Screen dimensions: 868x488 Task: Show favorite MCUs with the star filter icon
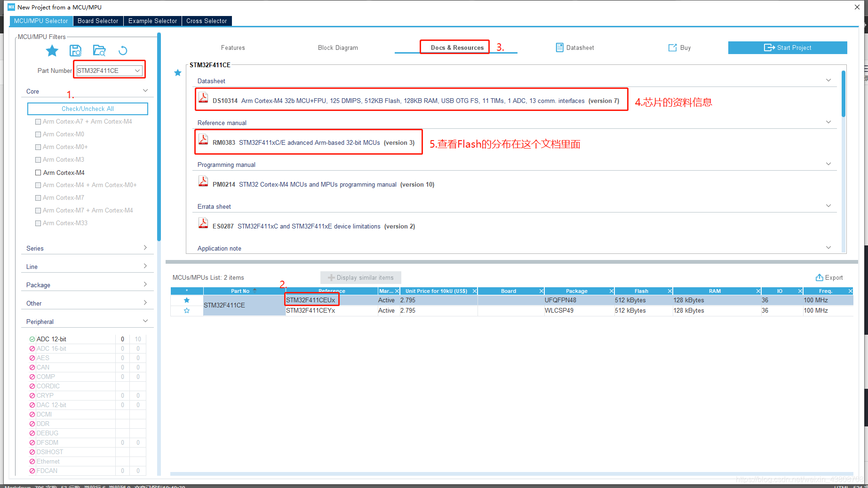[x=52, y=50]
